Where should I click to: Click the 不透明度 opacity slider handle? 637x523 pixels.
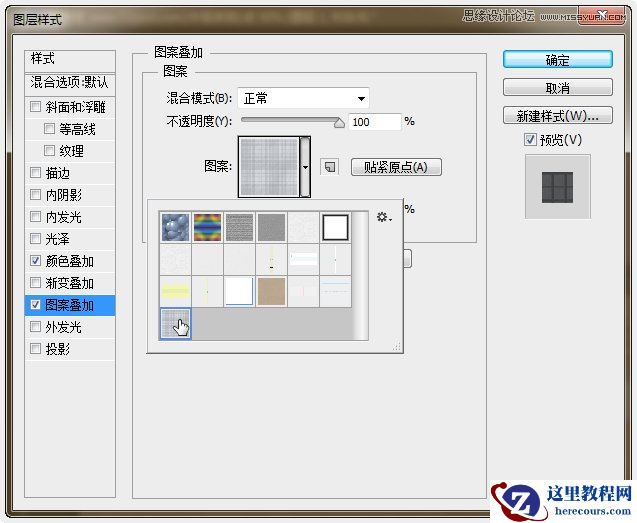(x=339, y=122)
